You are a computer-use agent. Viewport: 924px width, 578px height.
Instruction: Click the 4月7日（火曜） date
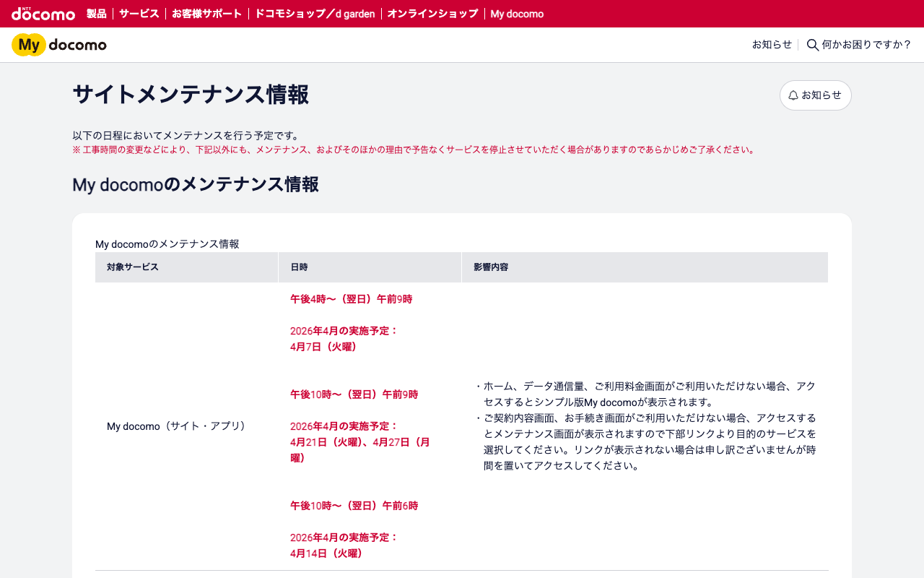click(323, 347)
